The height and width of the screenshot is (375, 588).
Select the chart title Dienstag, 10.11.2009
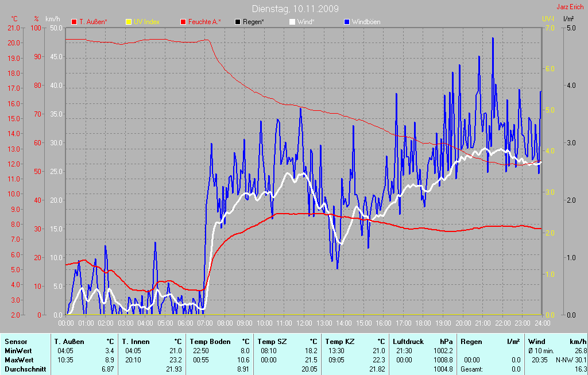click(x=295, y=9)
